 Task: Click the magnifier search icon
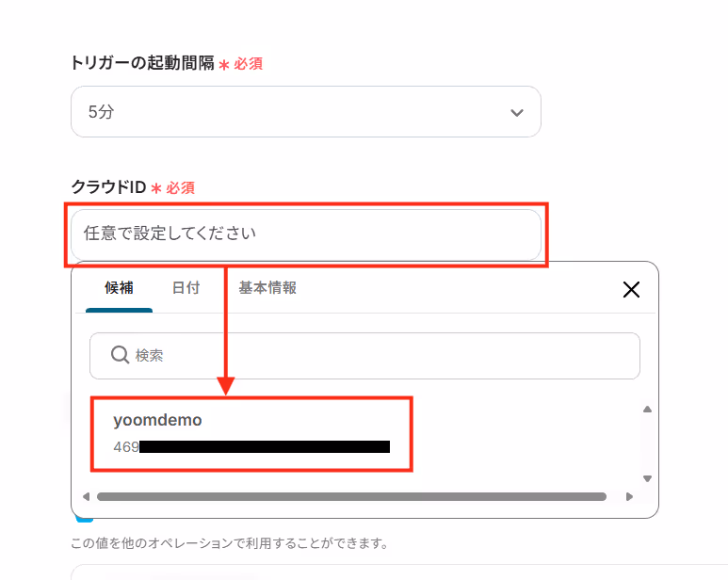pos(120,355)
